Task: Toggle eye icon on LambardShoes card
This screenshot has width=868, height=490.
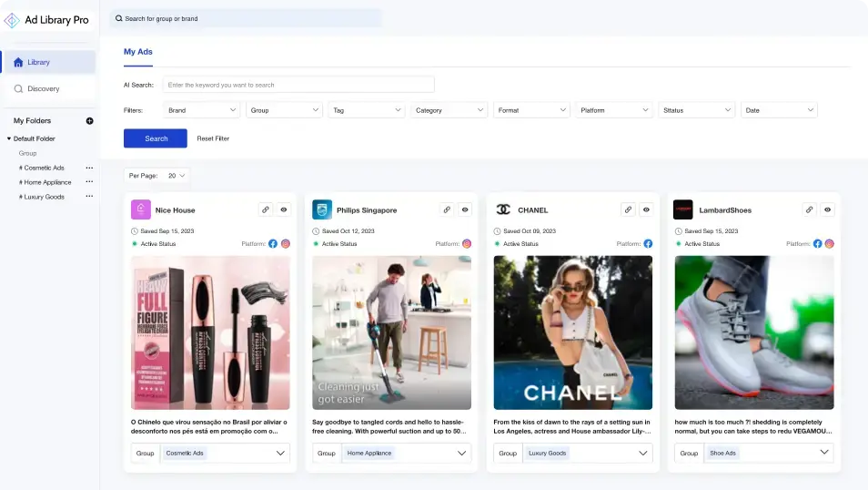Action: (827, 209)
